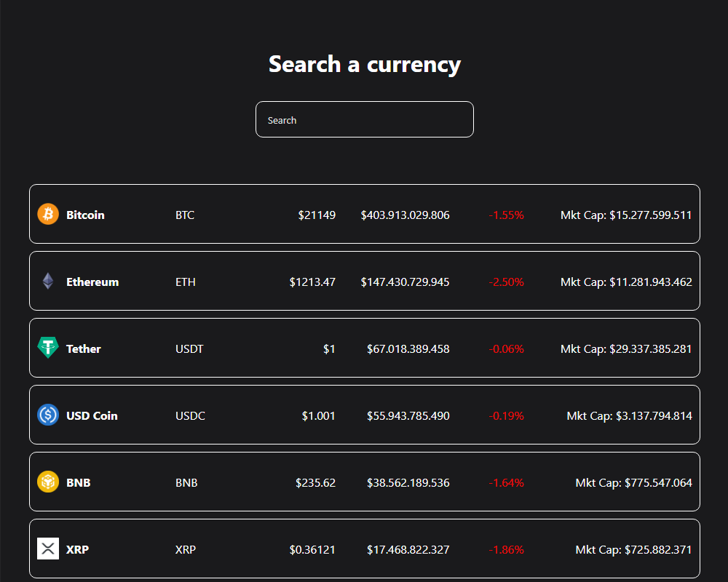Click the Tether logo icon

tap(48, 348)
